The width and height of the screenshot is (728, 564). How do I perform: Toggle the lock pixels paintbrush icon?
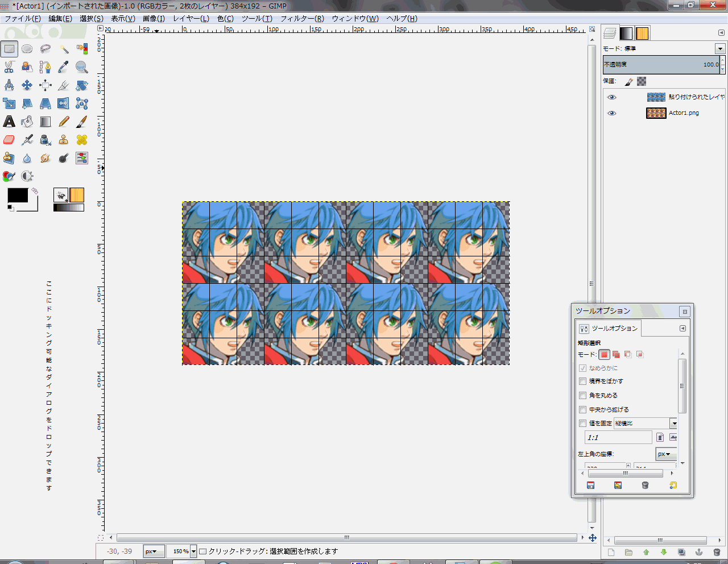pos(629,81)
